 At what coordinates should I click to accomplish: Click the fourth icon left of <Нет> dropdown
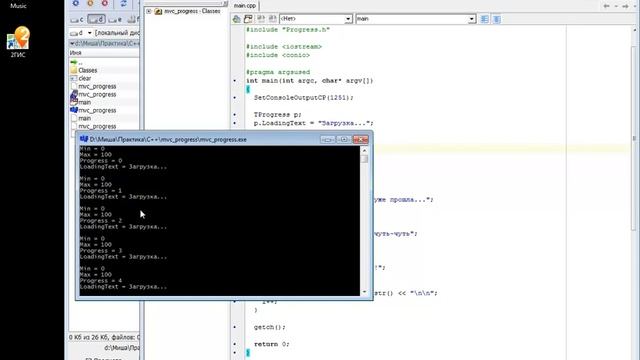click(x=272, y=19)
